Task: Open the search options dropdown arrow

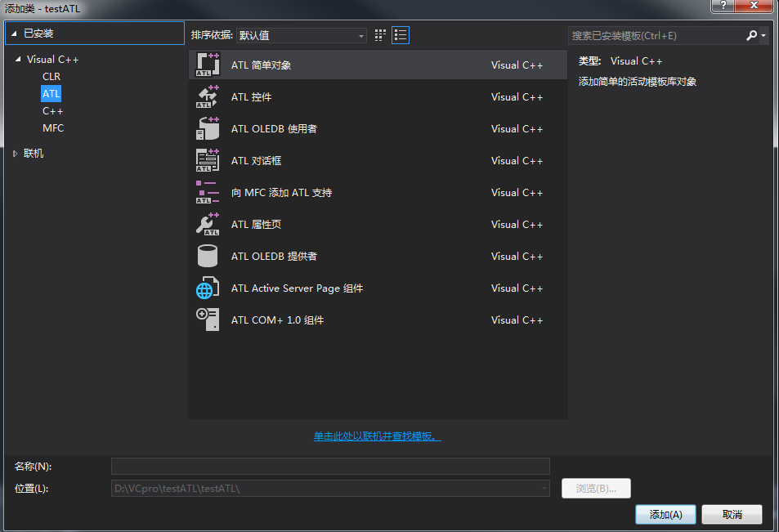Action: coord(763,36)
